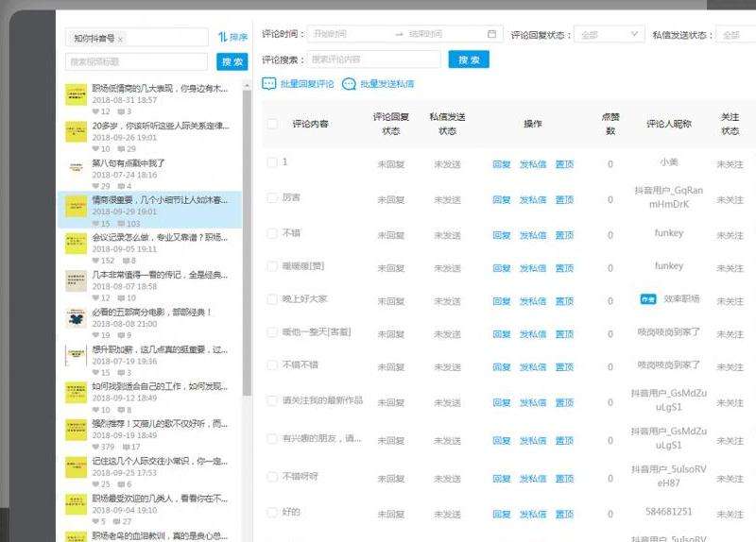The width and height of the screenshot is (756, 542).
Task: Expand the 私信发送状态 dropdown
Action: (x=735, y=35)
